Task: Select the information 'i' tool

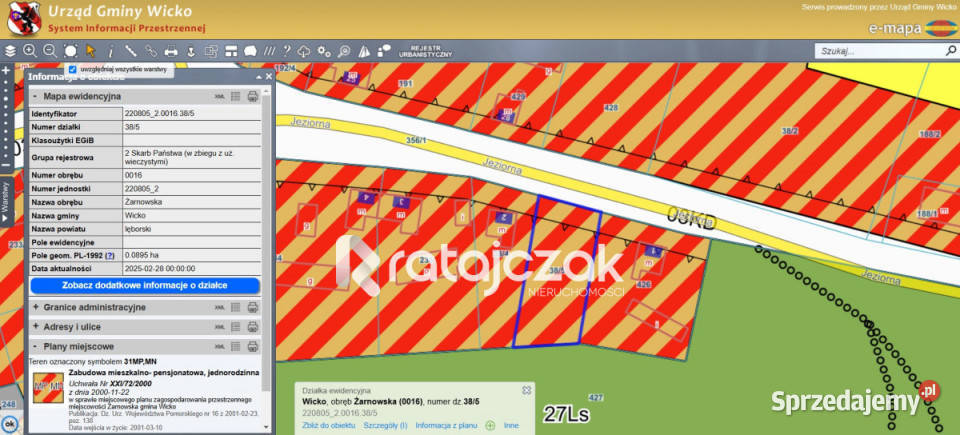Action: (x=110, y=50)
